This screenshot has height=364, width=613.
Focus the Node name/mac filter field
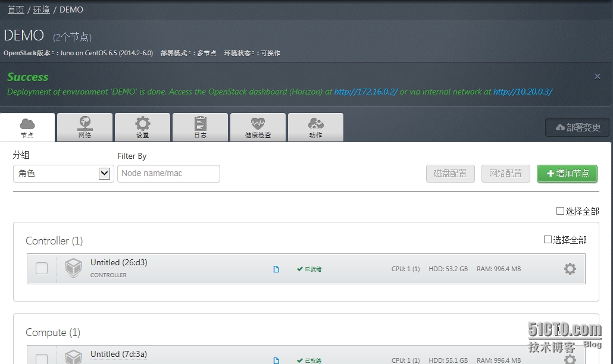click(x=168, y=174)
